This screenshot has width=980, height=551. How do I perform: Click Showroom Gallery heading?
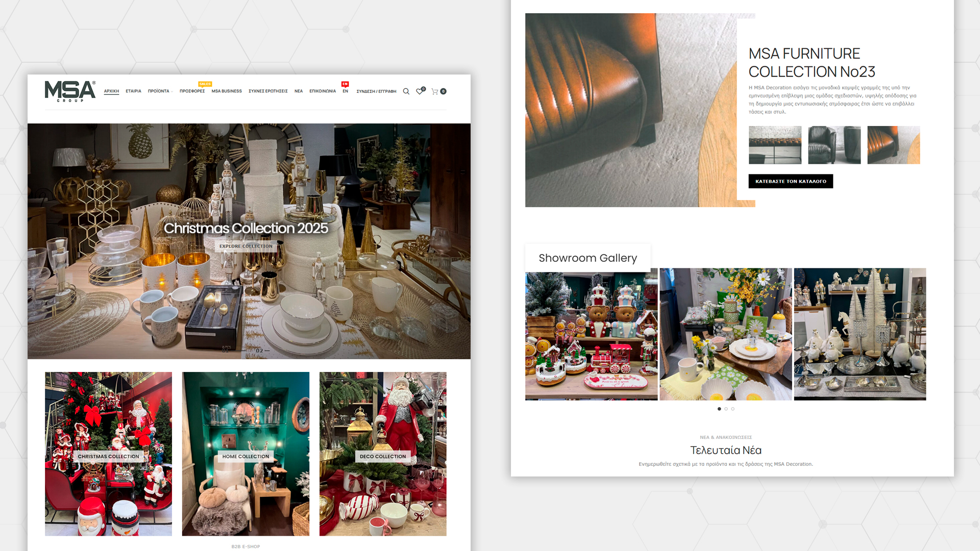coord(588,258)
